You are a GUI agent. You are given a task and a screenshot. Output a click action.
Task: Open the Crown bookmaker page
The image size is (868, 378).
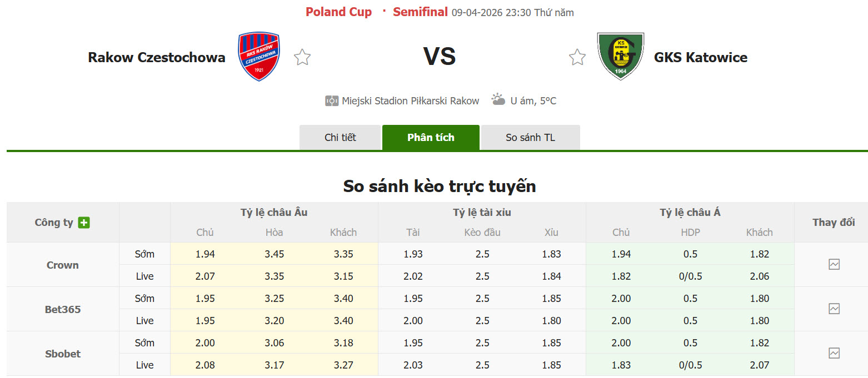click(62, 265)
